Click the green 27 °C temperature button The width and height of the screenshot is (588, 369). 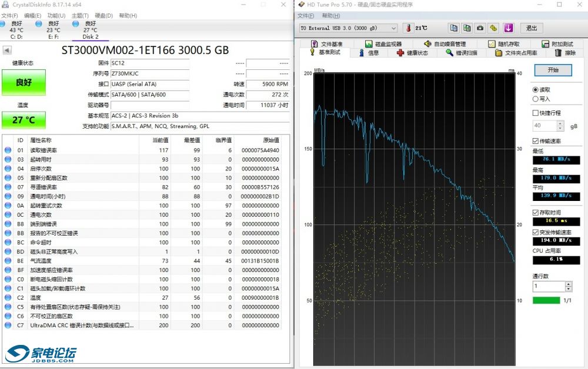point(24,120)
